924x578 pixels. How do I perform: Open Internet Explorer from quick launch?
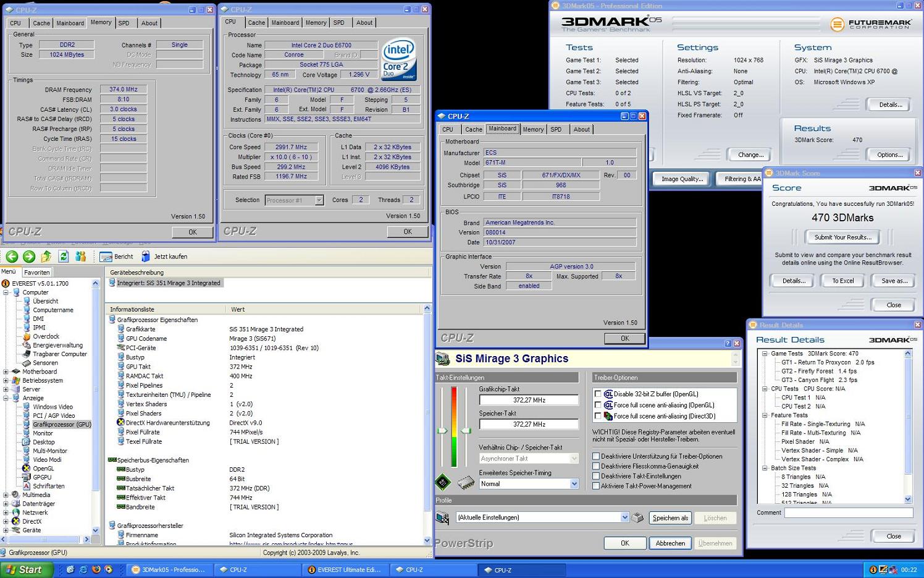[83, 569]
